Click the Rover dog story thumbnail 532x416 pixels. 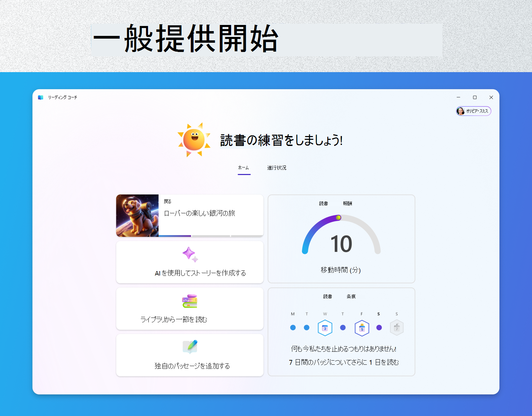[137, 216]
